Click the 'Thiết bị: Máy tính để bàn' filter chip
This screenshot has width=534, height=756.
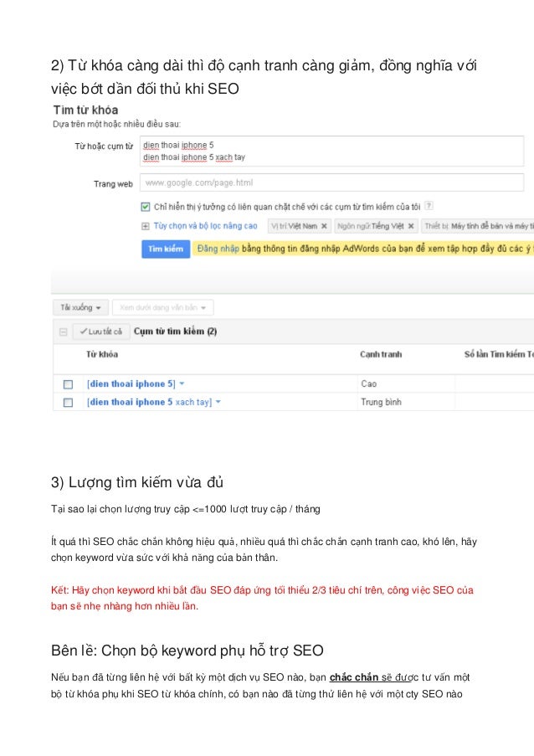[478, 226]
